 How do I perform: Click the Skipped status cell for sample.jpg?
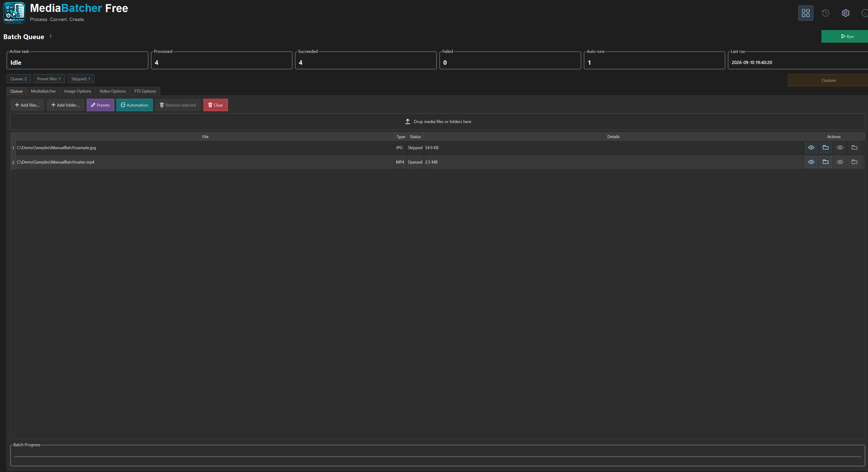coord(415,147)
